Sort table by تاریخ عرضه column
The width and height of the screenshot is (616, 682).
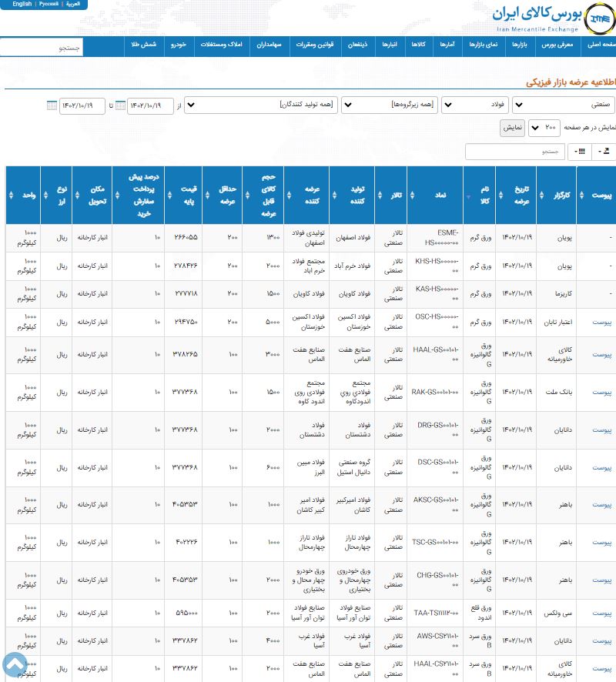[500, 196]
